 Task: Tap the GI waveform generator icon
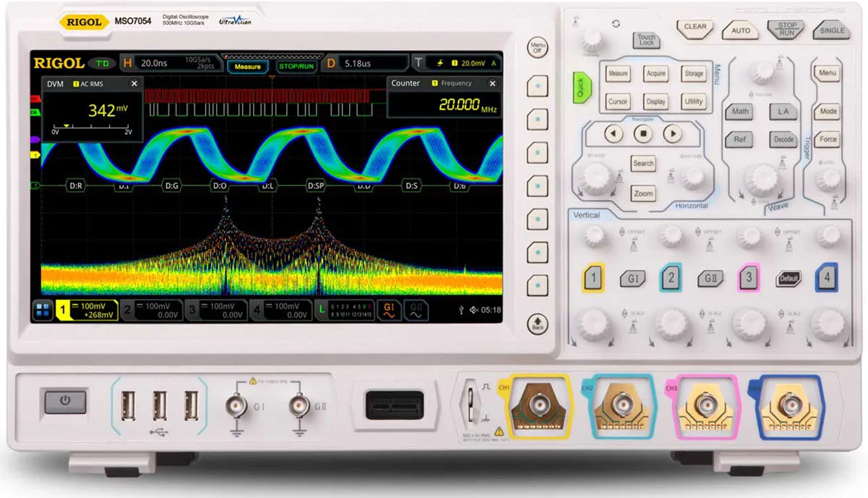click(x=389, y=310)
